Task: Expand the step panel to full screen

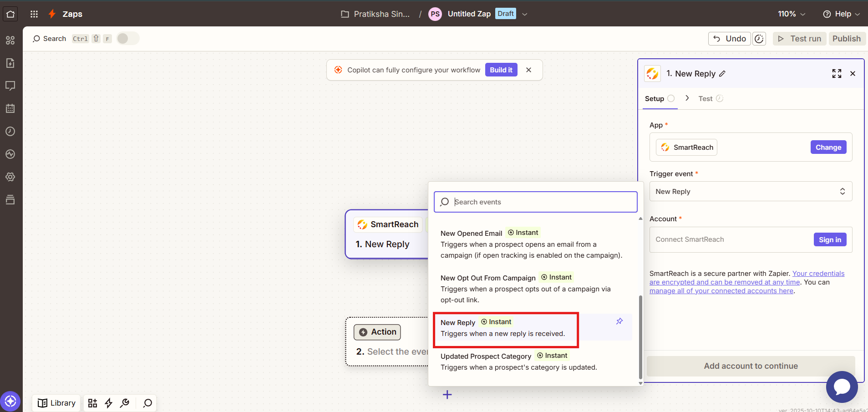Action: click(x=837, y=74)
